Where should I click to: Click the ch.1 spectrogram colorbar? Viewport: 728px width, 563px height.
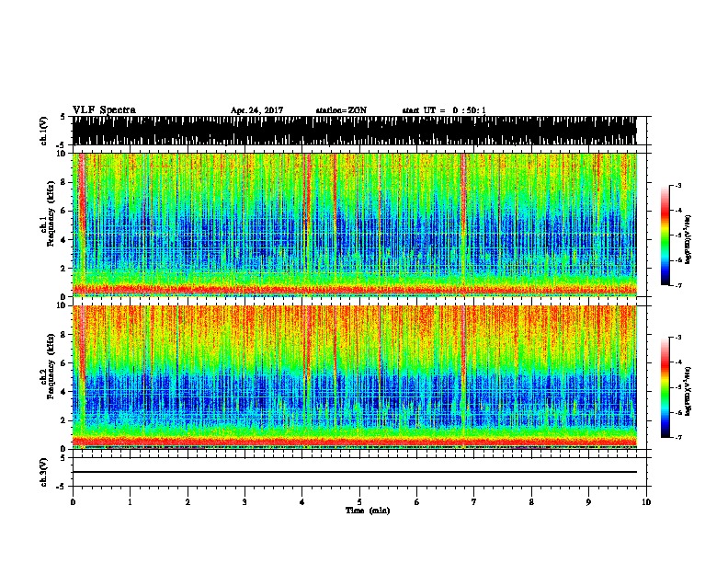click(x=665, y=236)
